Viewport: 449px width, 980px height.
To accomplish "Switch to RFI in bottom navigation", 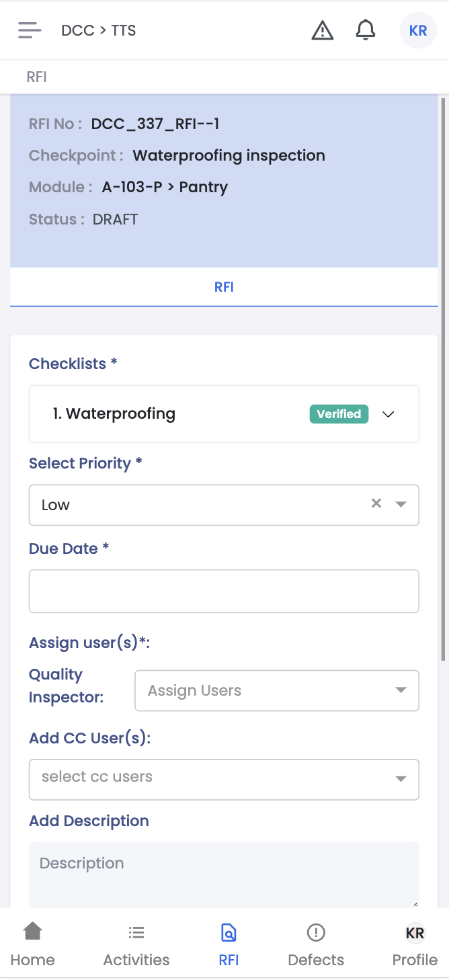I will (229, 944).
